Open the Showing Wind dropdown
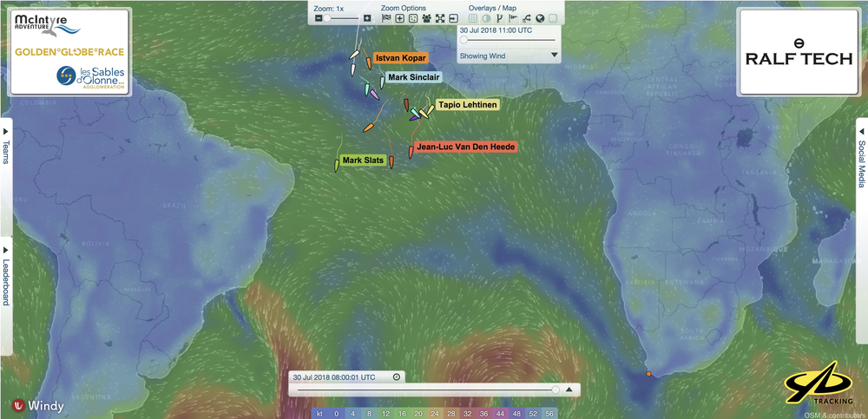This screenshot has height=419, width=868. pyautogui.click(x=554, y=56)
